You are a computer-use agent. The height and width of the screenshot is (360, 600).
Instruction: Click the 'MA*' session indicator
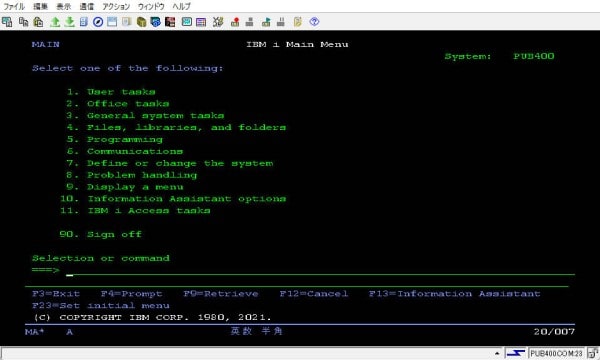pos(34,332)
